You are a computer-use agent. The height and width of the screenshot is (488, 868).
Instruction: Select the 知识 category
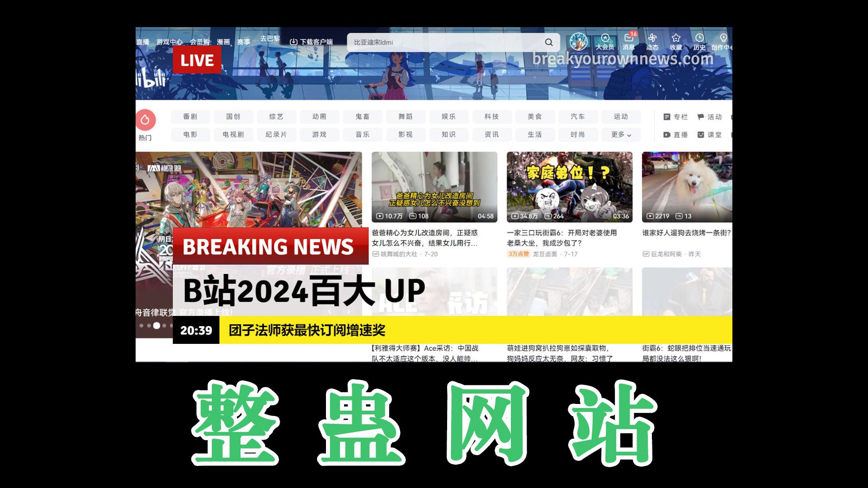(x=448, y=135)
